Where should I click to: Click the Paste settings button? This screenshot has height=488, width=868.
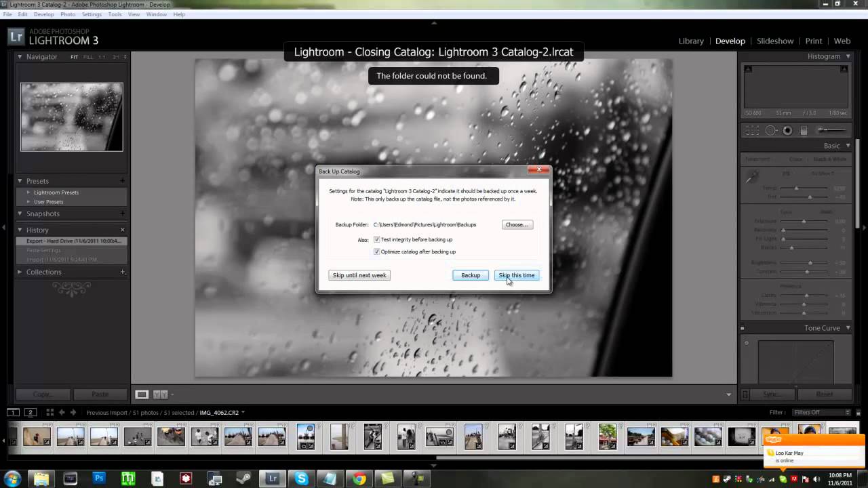point(100,394)
